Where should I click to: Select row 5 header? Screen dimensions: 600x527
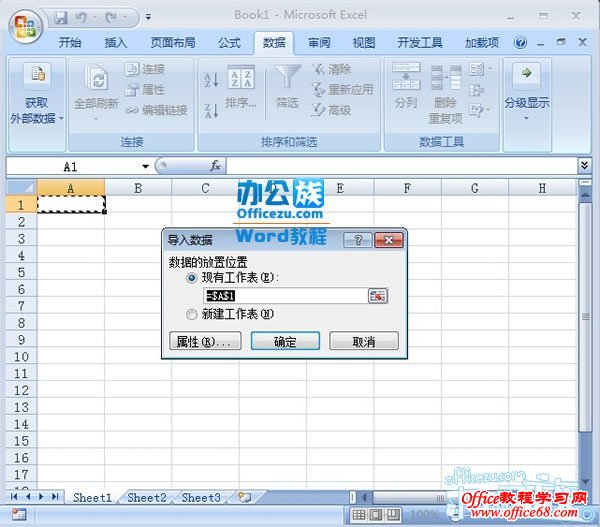[x=21, y=272]
